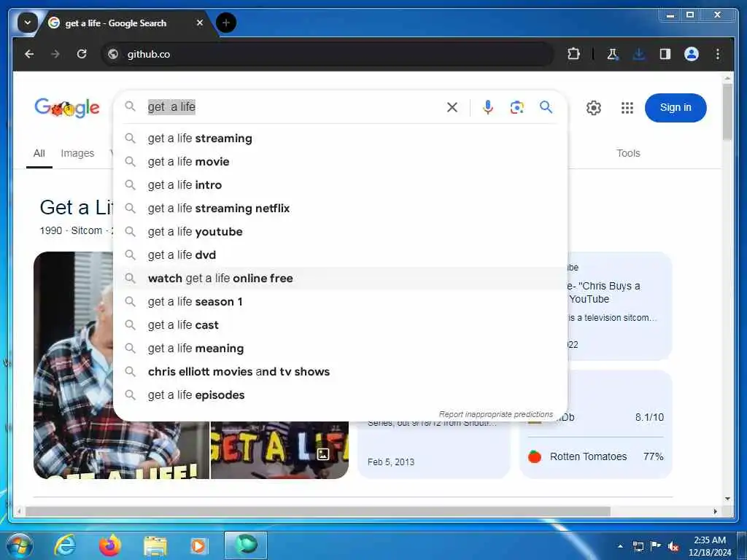Choose suggestion 'get a life meaning'
This screenshot has width=747, height=560.
(340, 349)
